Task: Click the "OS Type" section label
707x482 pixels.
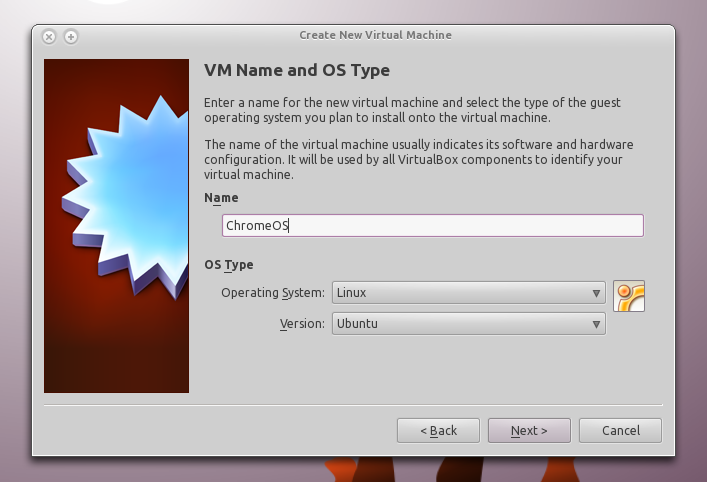Action: 229,265
